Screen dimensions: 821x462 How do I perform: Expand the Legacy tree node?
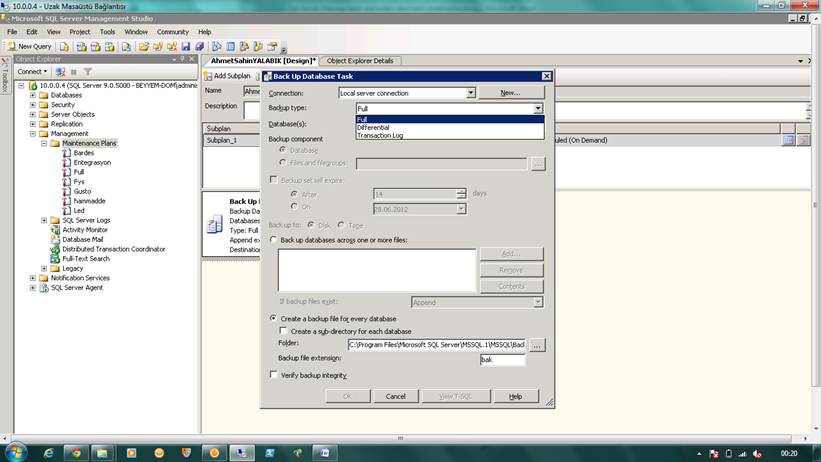point(45,269)
